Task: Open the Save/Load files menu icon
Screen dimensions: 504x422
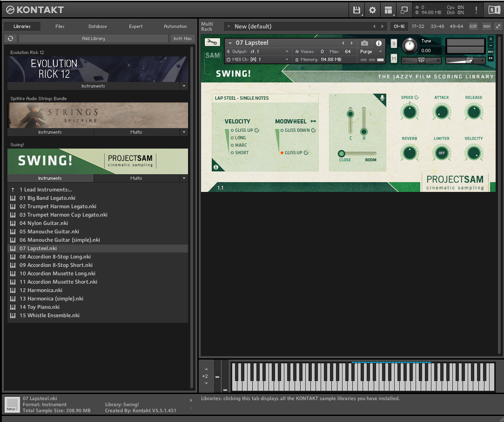Action: (356, 10)
